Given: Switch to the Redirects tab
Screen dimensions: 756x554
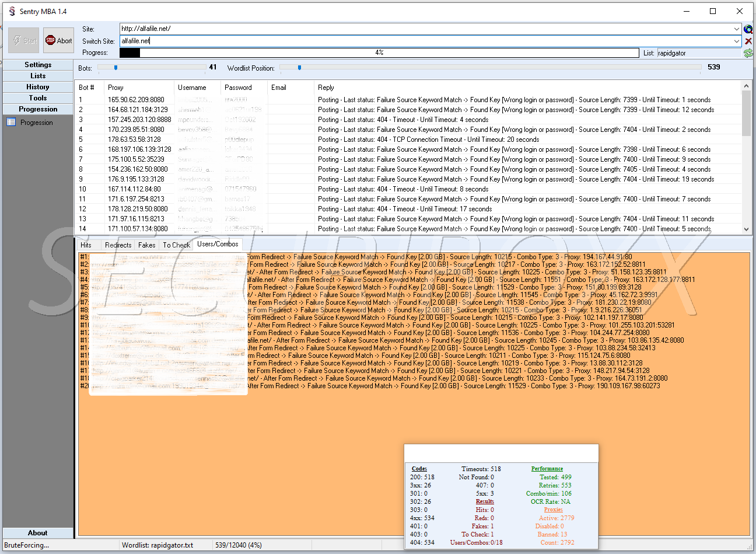Looking at the screenshot, I should (x=118, y=245).
